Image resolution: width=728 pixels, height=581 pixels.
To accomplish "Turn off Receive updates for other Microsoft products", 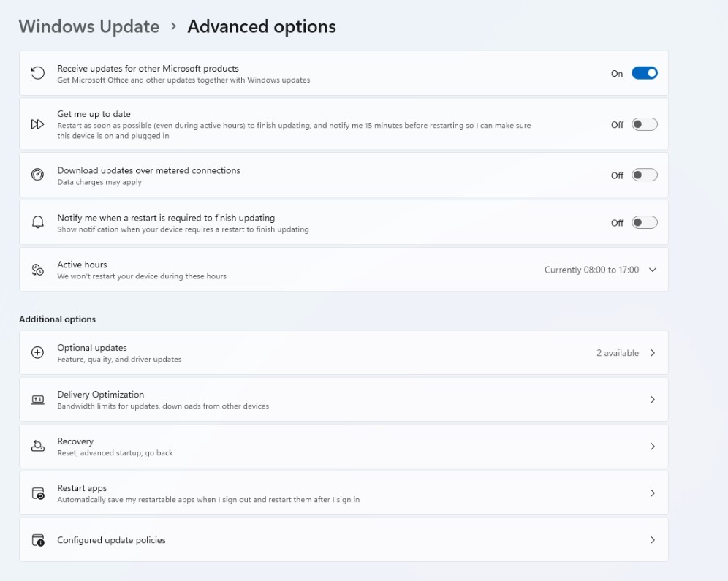I will point(644,73).
